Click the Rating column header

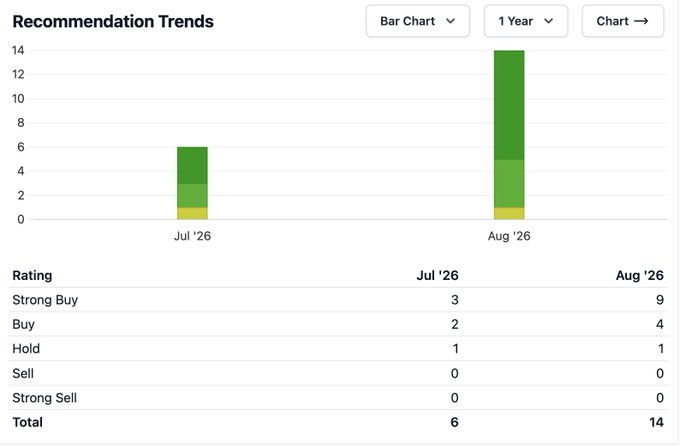(32, 275)
